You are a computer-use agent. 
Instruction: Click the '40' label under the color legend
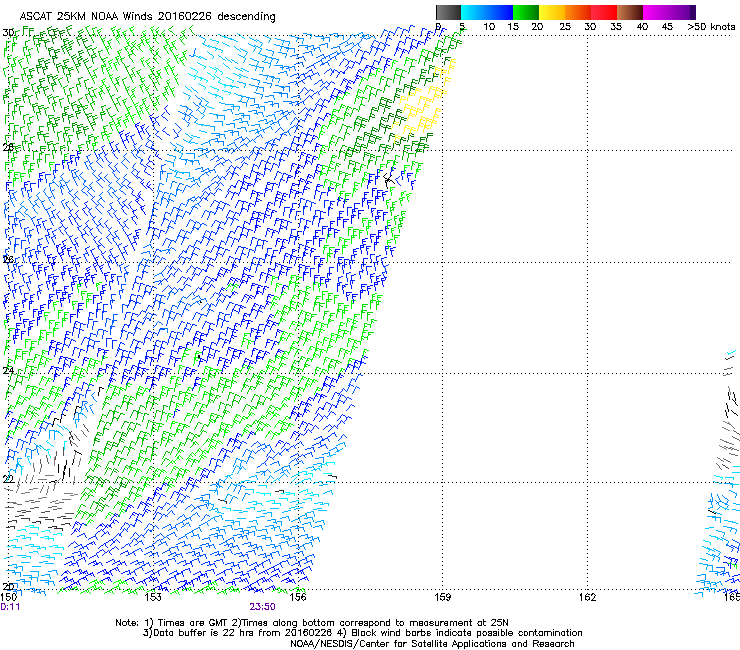[x=642, y=27]
